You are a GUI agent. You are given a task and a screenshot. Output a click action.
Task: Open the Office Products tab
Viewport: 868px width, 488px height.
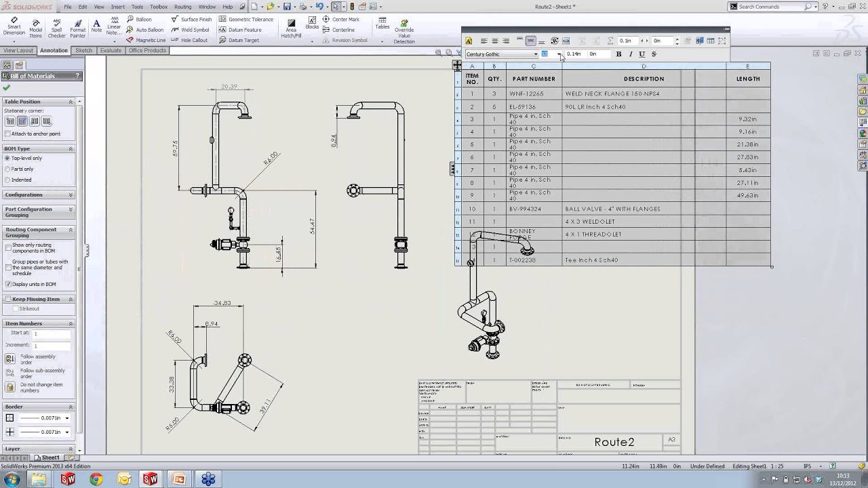click(x=147, y=50)
